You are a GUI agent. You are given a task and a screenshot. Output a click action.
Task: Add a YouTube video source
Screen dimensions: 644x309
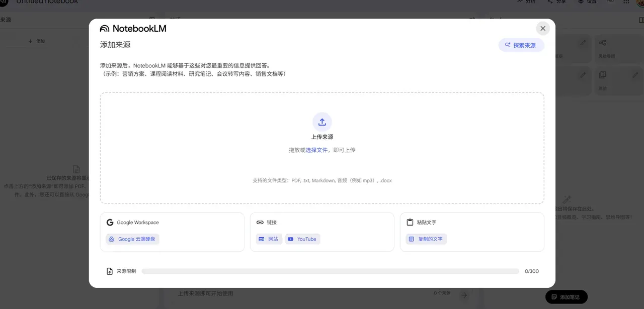click(302, 239)
